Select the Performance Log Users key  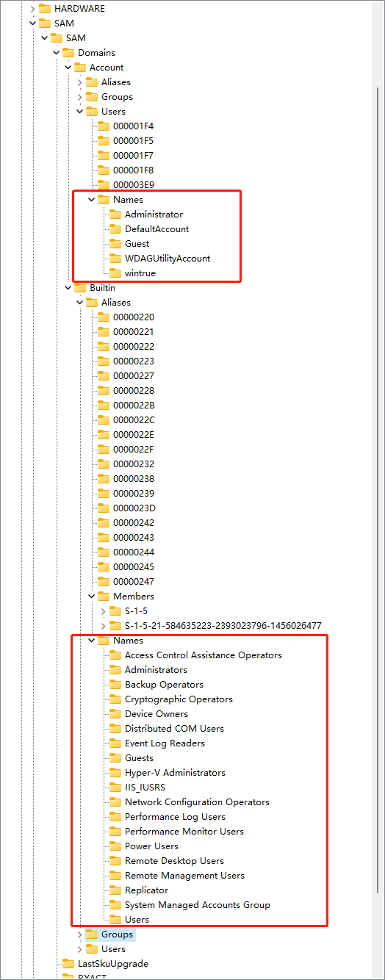coord(175,817)
